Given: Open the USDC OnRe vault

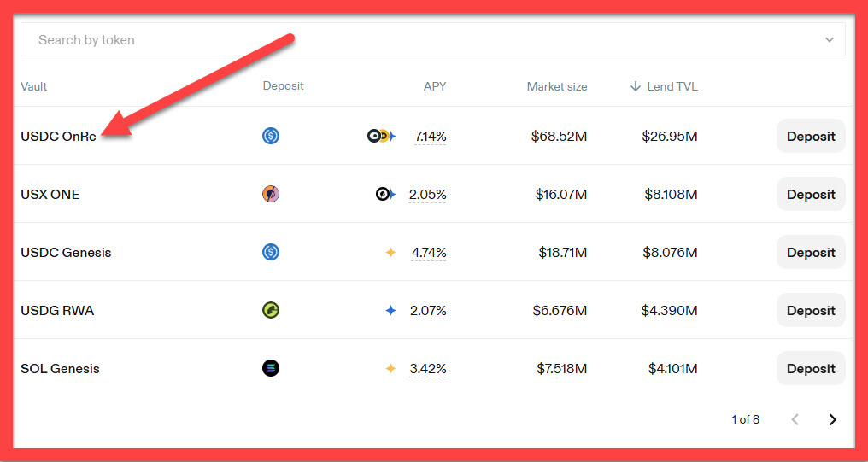Looking at the screenshot, I should click(58, 136).
